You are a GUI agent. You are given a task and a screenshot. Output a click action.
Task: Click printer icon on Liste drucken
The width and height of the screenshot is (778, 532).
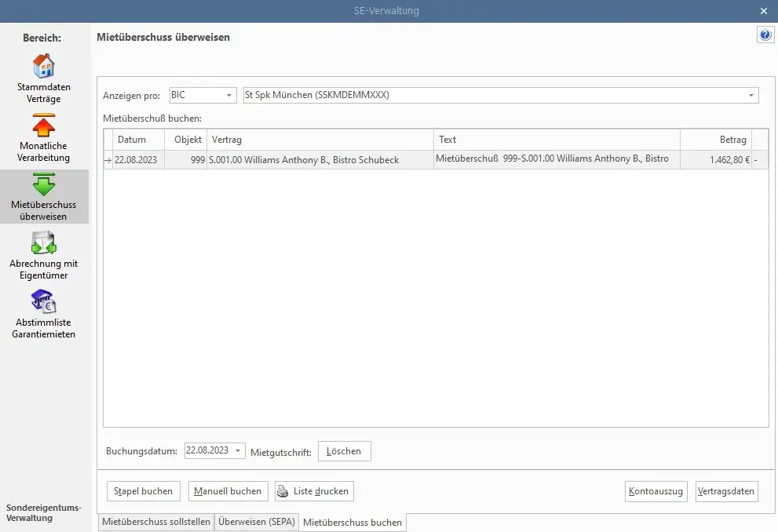click(x=283, y=491)
